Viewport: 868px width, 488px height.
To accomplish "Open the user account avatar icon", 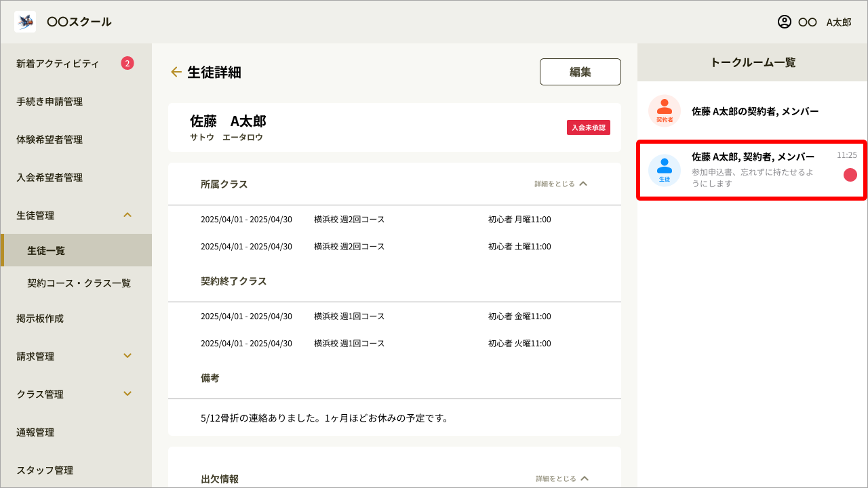I will (x=785, y=22).
